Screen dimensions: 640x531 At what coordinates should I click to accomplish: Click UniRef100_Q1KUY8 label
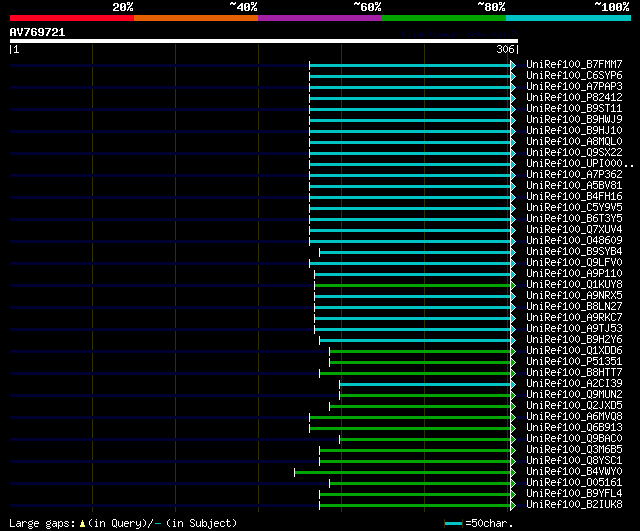574,285
